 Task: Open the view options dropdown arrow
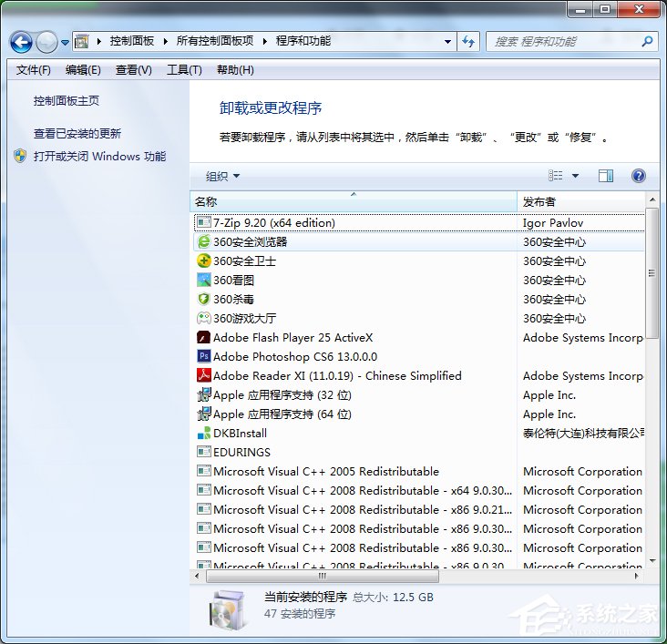[575, 177]
